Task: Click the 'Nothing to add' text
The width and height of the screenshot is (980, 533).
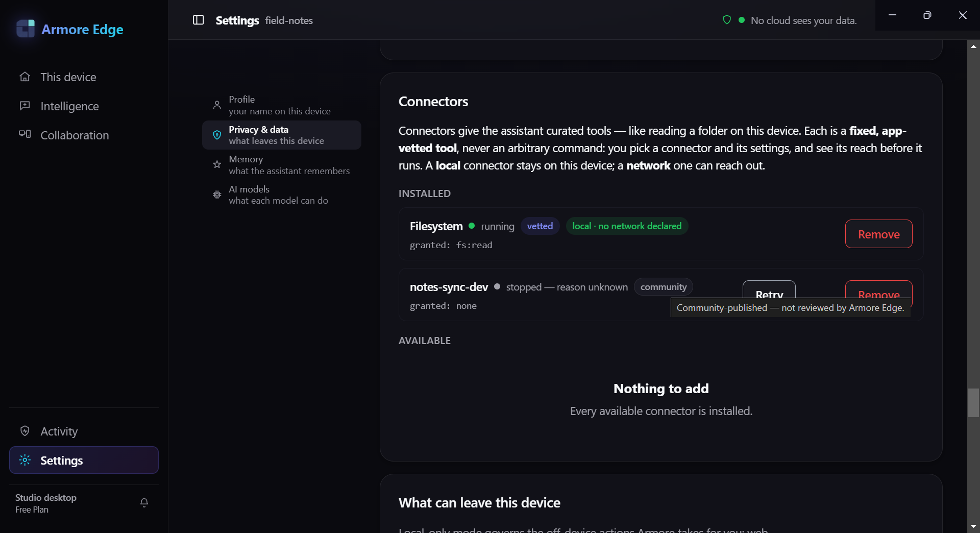Action: tap(661, 389)
